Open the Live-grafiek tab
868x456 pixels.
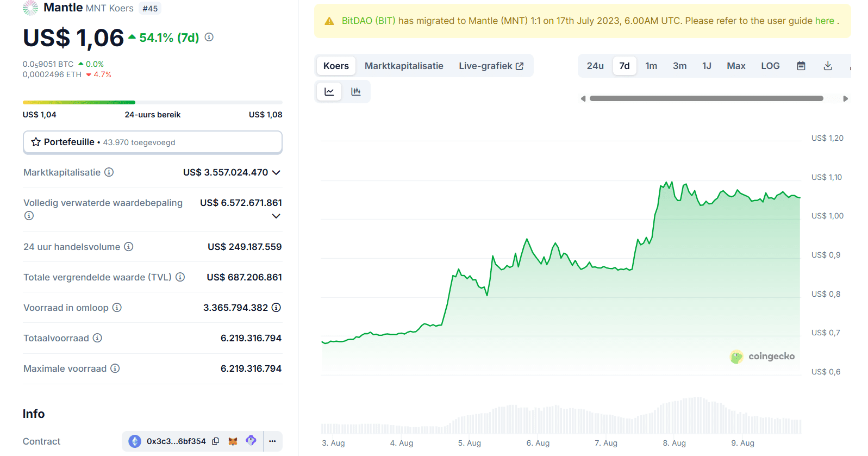coord(490,66)
